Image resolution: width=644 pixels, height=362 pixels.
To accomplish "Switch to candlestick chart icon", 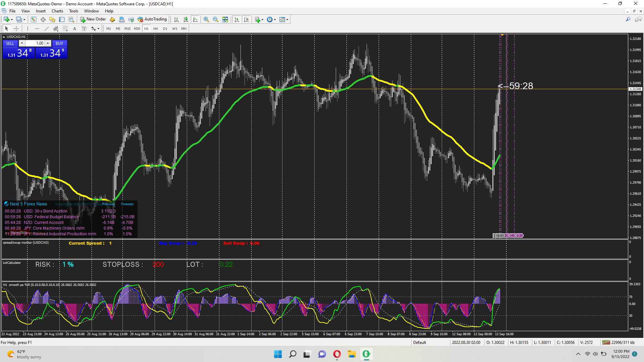I will point(186,19).
